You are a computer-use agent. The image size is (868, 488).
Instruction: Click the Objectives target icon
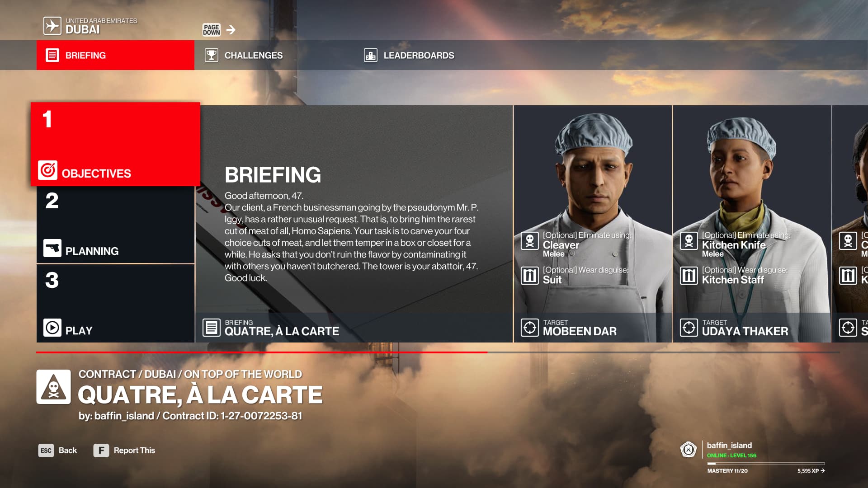(x=47, y=170)
